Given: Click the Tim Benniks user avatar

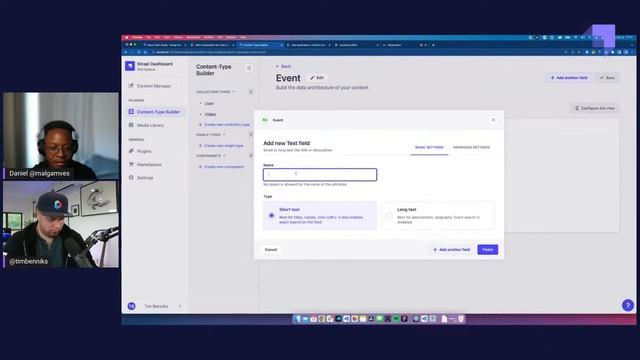Looking at the screenshot, I should 131,306.
